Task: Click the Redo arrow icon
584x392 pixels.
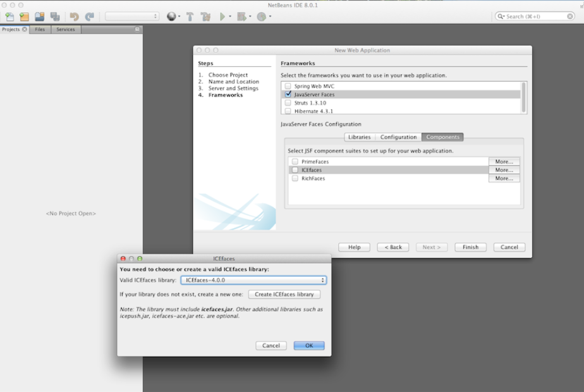Action: tap(89, 16)
